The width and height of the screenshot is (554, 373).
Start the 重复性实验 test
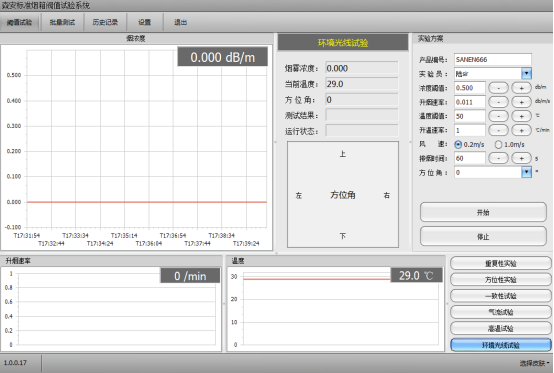(501, 264)
